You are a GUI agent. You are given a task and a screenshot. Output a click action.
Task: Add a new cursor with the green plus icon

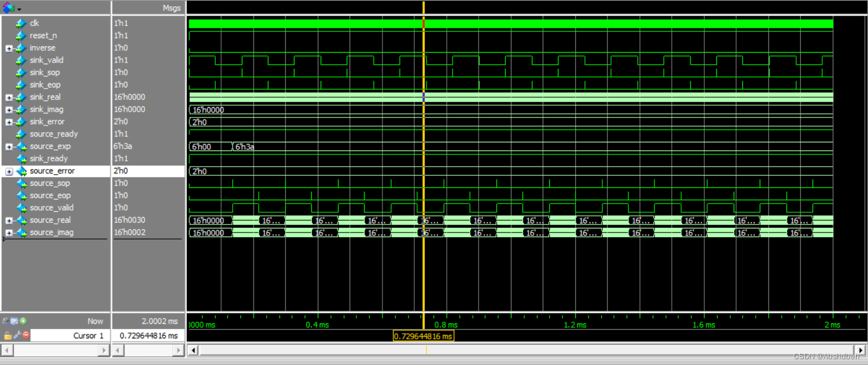(x=24, y=321)
